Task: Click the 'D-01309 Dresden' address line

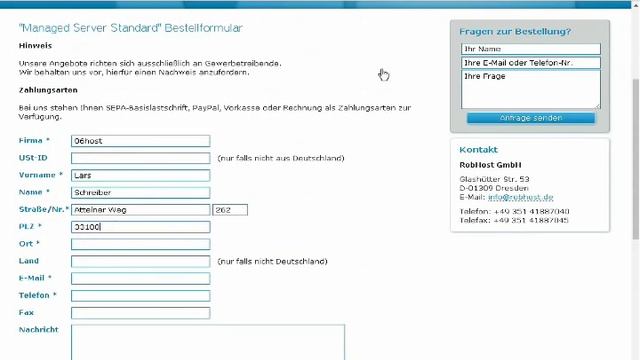Action: 494,188
